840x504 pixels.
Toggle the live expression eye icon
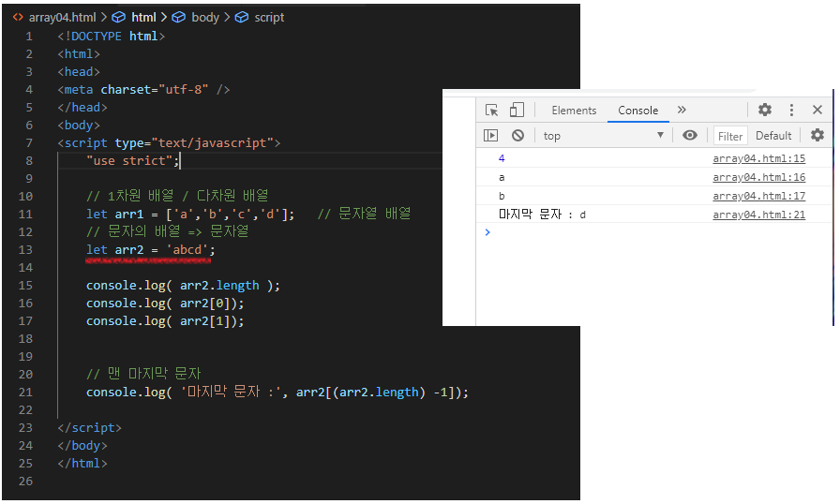[x=689, y=135]
